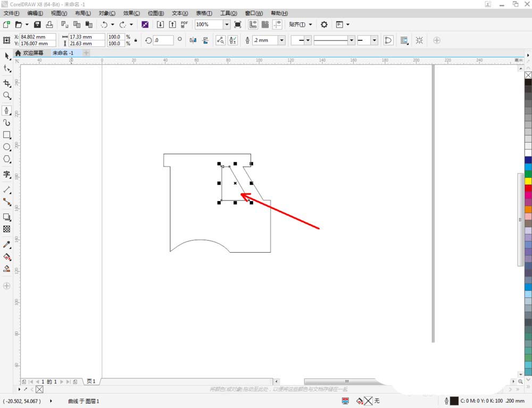The height and width of the screenshot is (408, 532).
Task: Open the end arrowhead dropdown
Action: coord(374,40)
